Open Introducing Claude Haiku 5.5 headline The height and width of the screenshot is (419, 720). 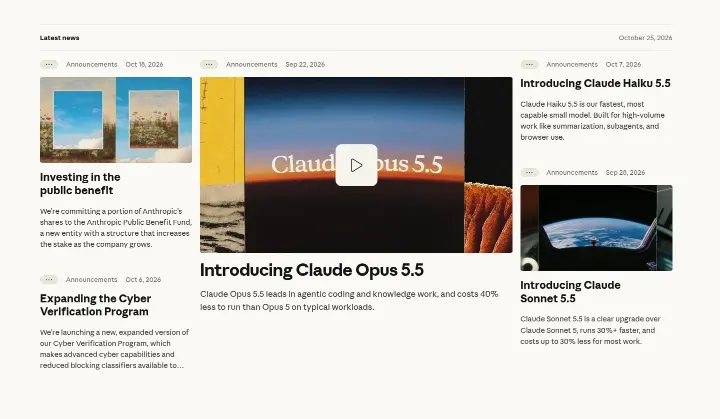point(595,84)
